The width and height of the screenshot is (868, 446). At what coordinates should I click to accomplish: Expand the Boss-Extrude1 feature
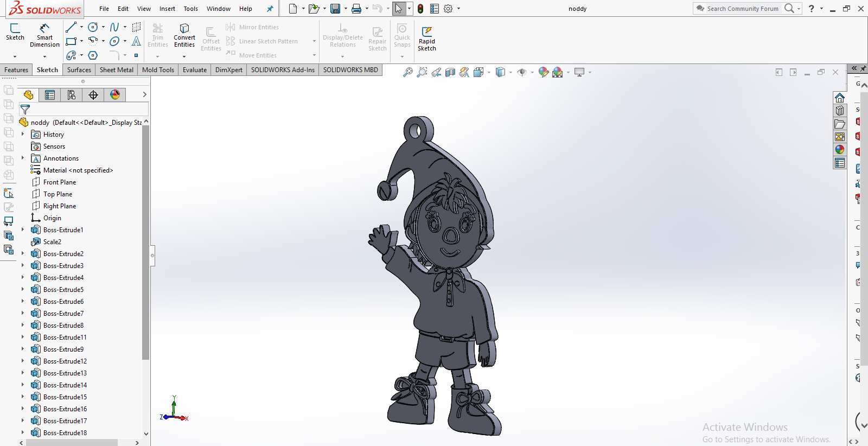[x=23, y=230]
